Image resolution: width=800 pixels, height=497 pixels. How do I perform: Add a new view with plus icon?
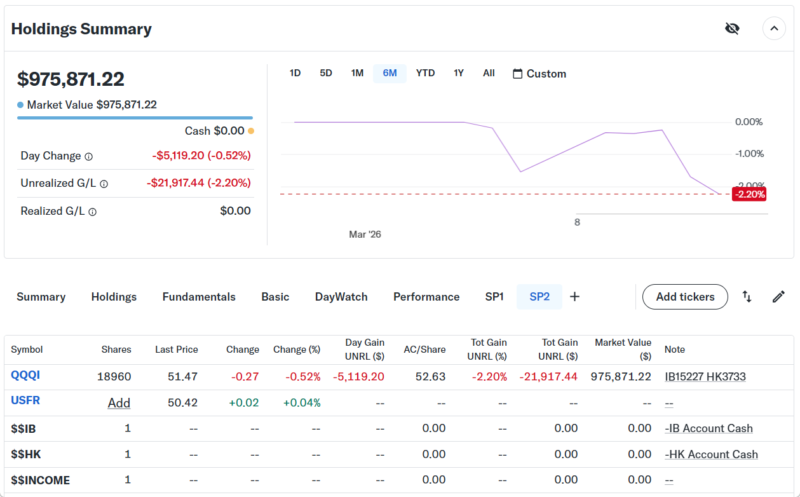coord(574,297)
